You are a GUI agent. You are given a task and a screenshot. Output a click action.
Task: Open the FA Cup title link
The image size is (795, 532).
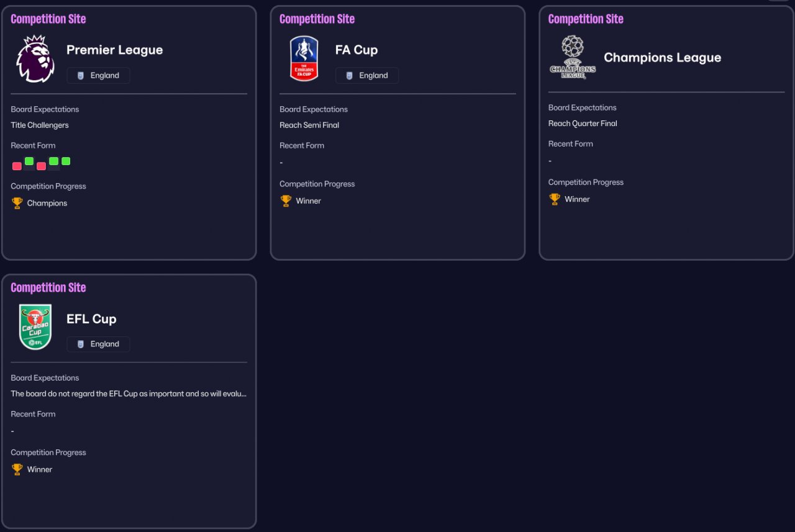356,50
